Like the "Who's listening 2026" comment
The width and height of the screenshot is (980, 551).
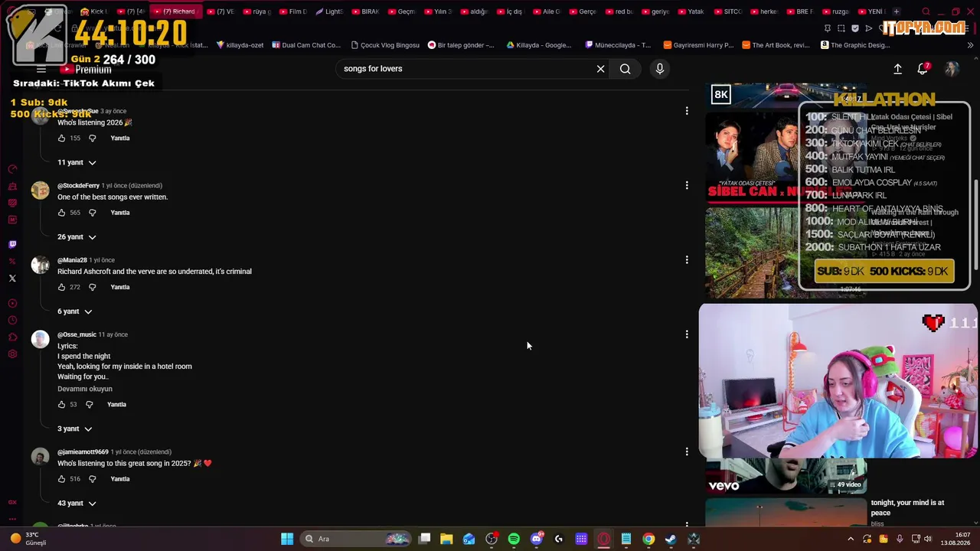click(61, 139)
